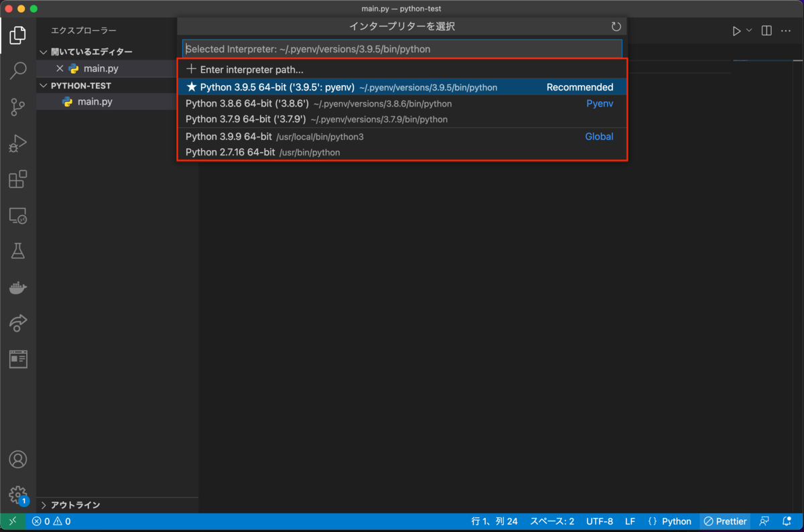The width and height of the screenshot is (804, 532).
Task: Change file encoding UTF-8
Action: pyautogui.click(x=600, y=521)
